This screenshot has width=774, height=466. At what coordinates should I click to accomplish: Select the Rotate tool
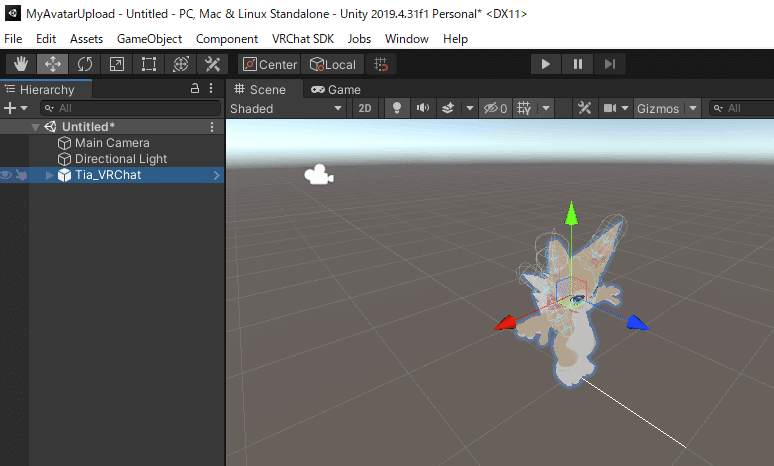(85, 64)
